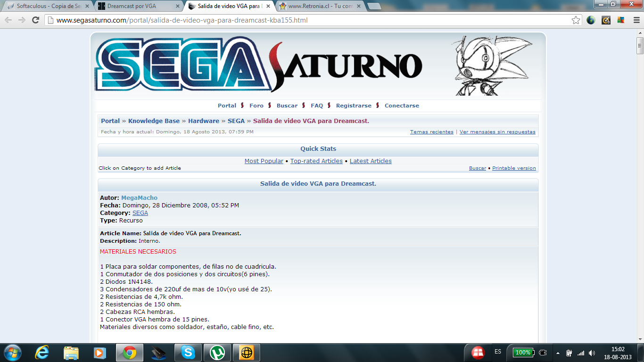Viewport: 644px width, 362px height.
Task: Open the Printable version link
Action: point(514,168)
